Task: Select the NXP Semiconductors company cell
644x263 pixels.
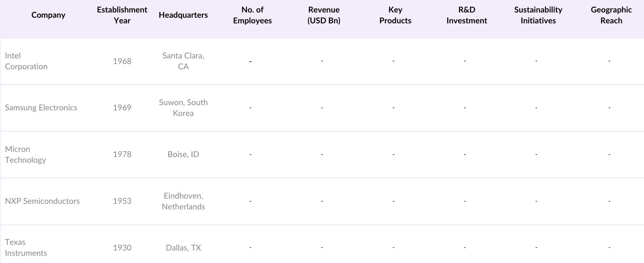Action: [x=42, y=201]
